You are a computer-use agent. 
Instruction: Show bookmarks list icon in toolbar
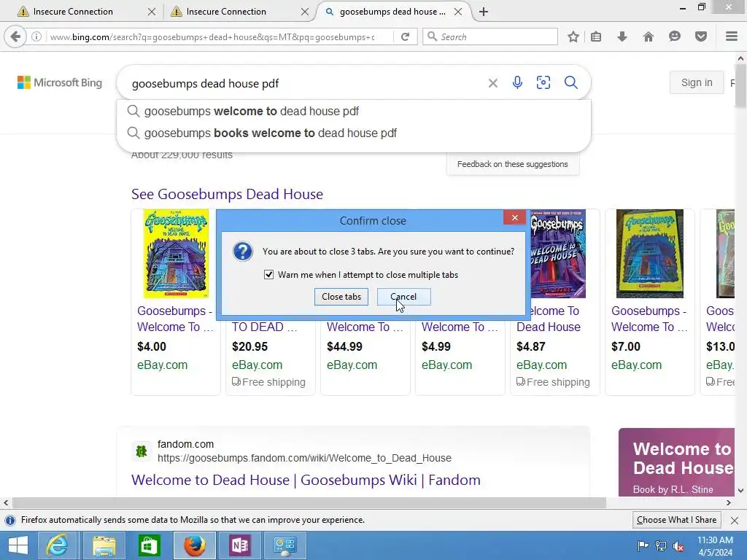click(x=596, y=36)
